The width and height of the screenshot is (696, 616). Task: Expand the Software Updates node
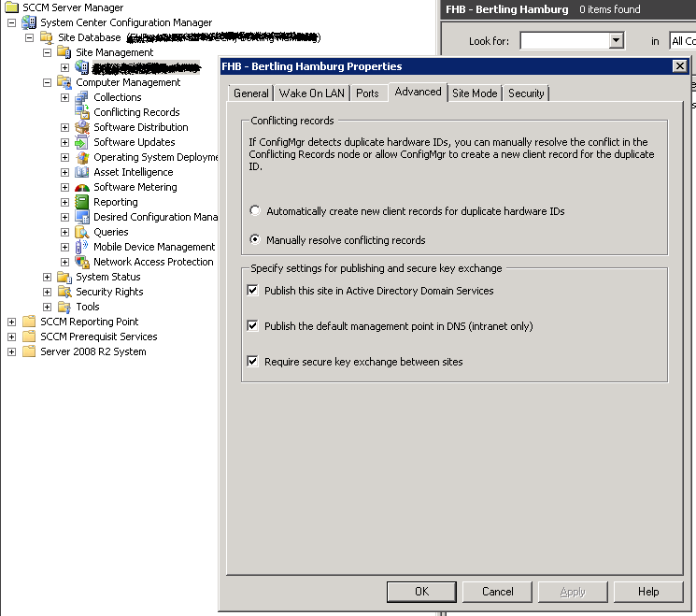(64, 143)
